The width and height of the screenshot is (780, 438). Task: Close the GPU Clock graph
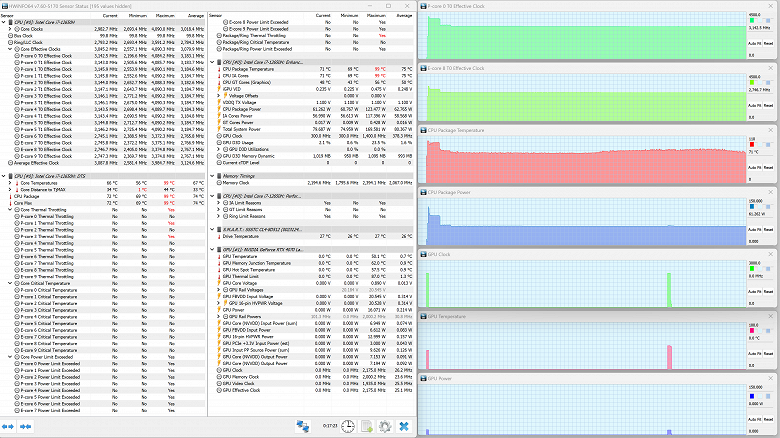point(771,254)
